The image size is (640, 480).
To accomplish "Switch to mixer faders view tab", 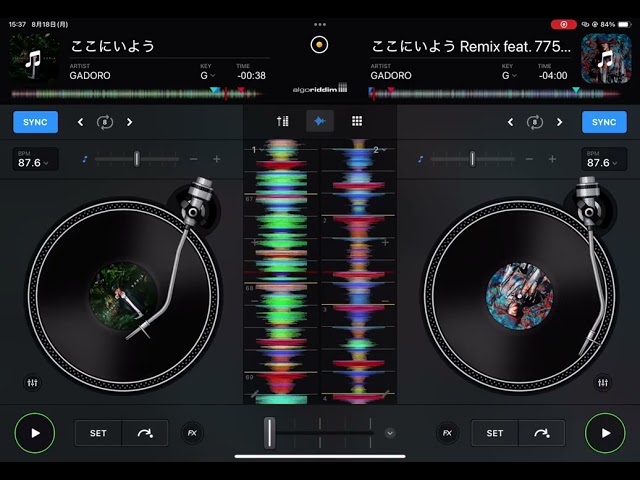I will pos(282,121).
